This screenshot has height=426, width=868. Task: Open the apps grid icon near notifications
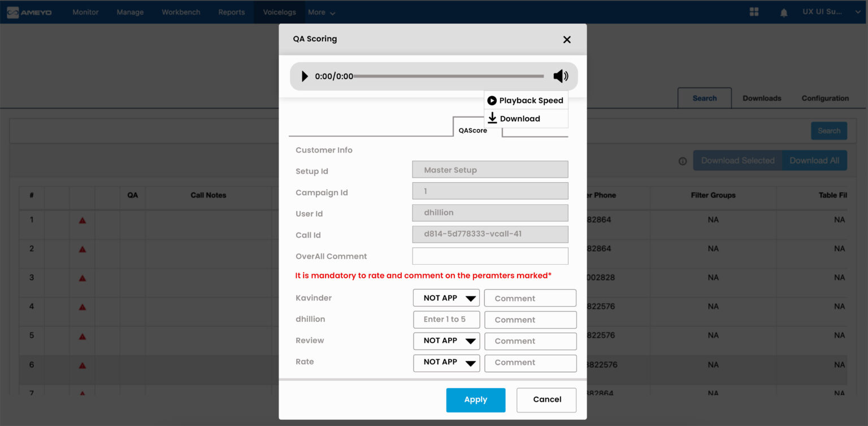coord(754,11)
